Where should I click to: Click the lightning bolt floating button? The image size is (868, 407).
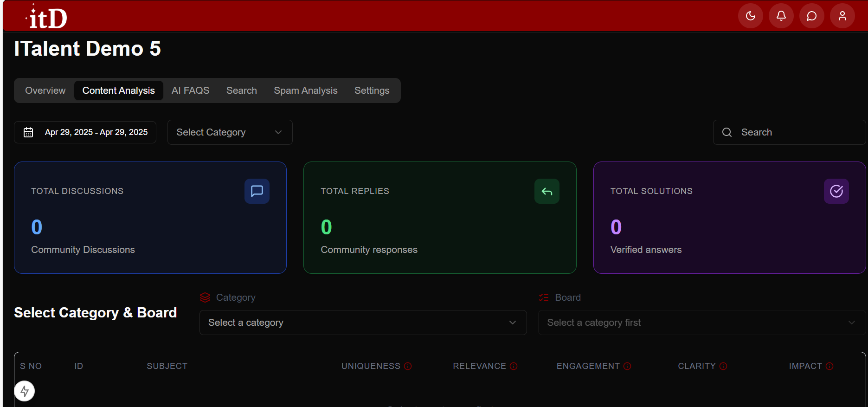[25, 391]
